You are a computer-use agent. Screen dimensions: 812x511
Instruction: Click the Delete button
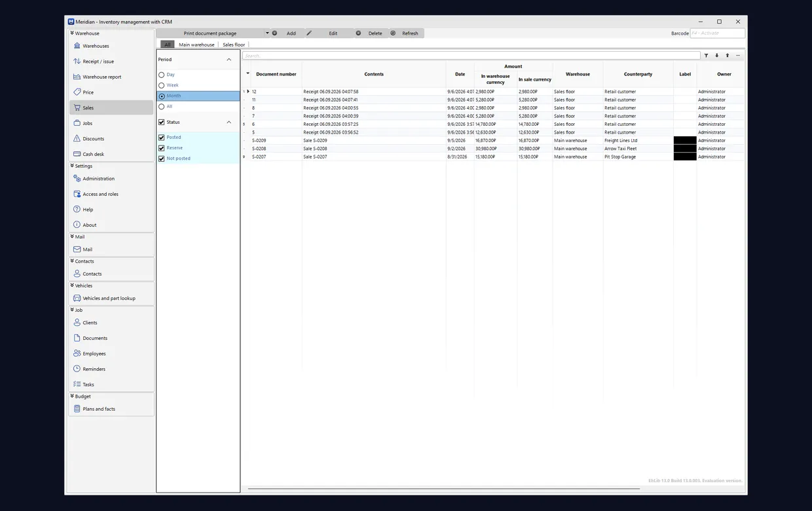coord(371,33)
